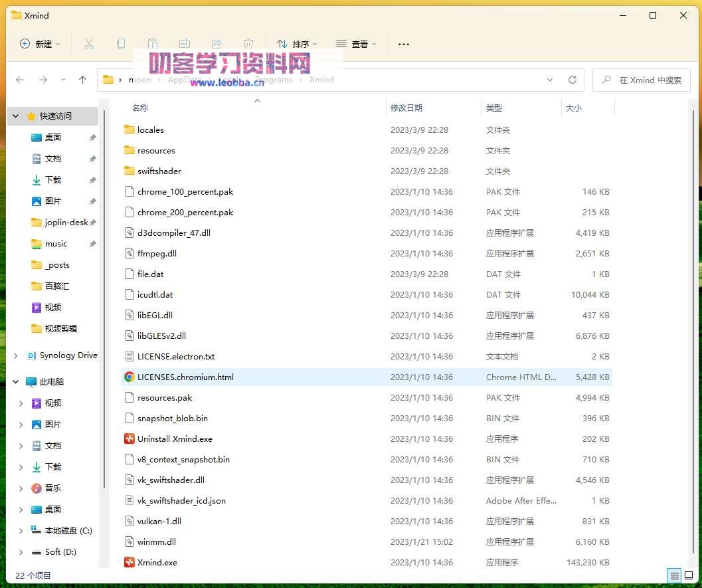This screenshot has width=702, height=588.
Task: Open the 新建 new item menu
Action: tap(40, 44)
